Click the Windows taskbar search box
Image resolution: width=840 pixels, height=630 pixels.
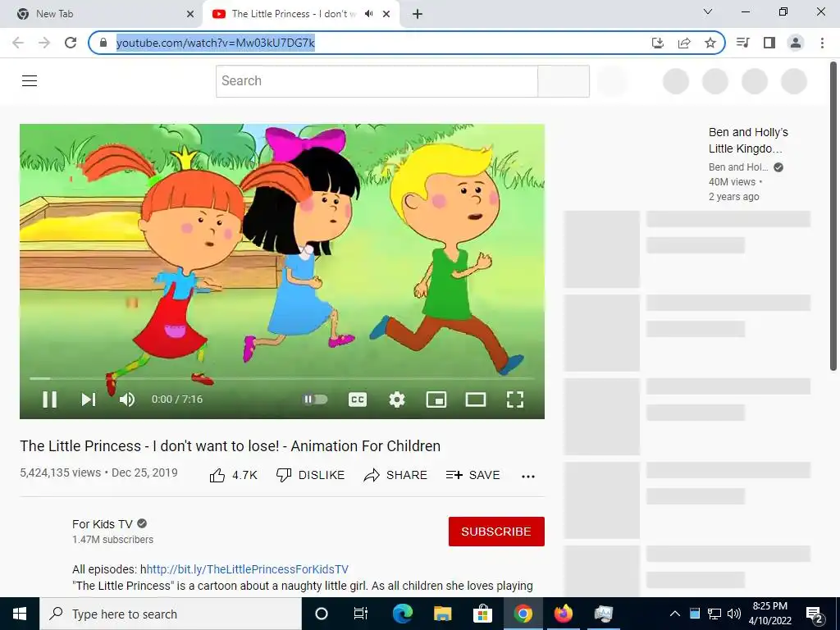[171, 614]
